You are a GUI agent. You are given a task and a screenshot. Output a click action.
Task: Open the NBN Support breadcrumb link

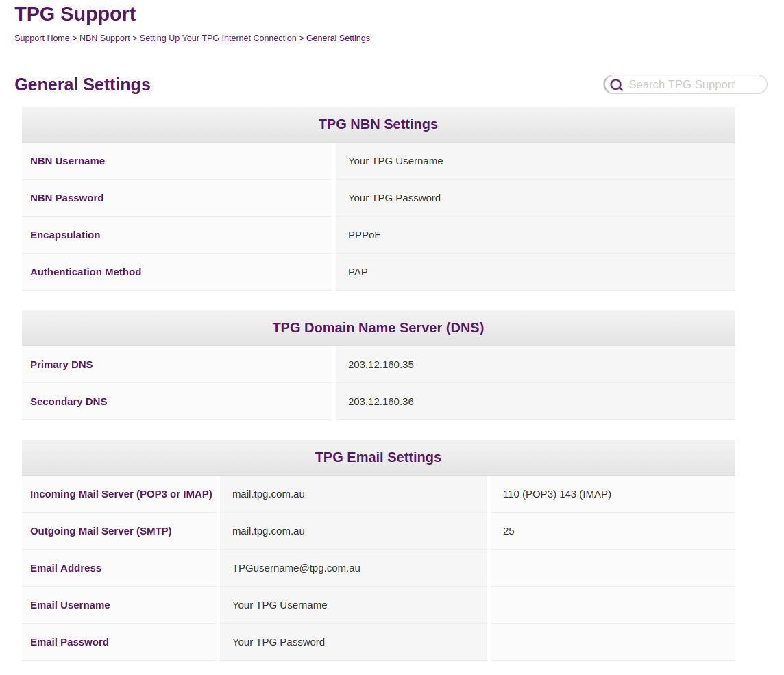click(105, 38)
